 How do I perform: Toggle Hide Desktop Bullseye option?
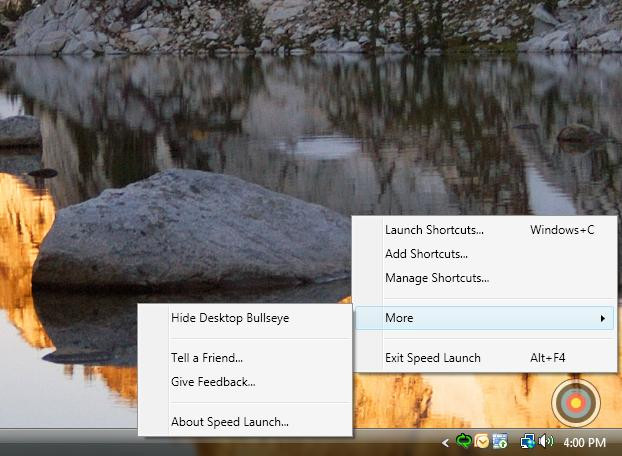(230, 318)
